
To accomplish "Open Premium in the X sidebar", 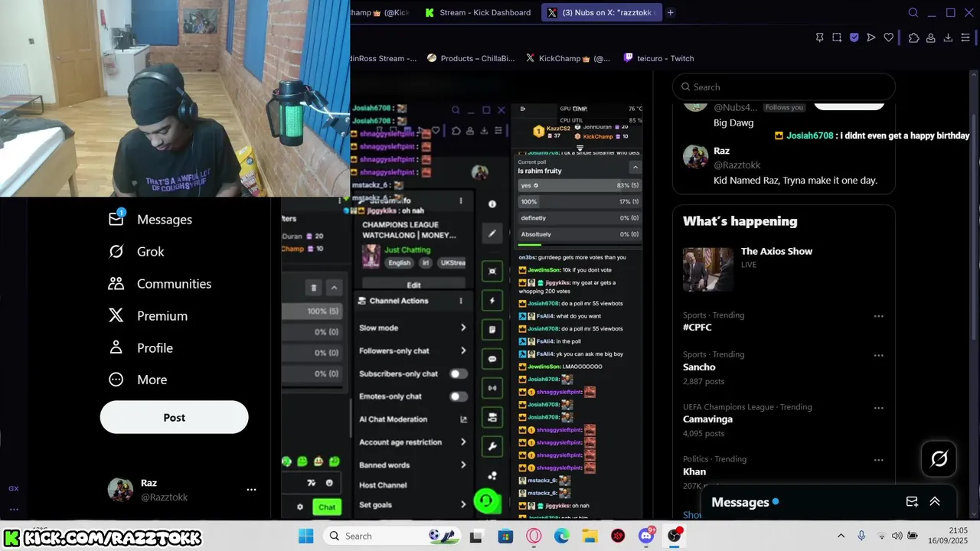I will click(148, 316).
